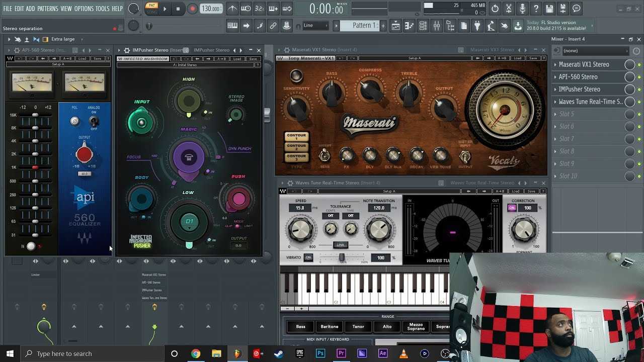The width and height of the screenshot is (644, 362).
Task: Toggle API-560 IN bypass button
Action: (31, 246)
